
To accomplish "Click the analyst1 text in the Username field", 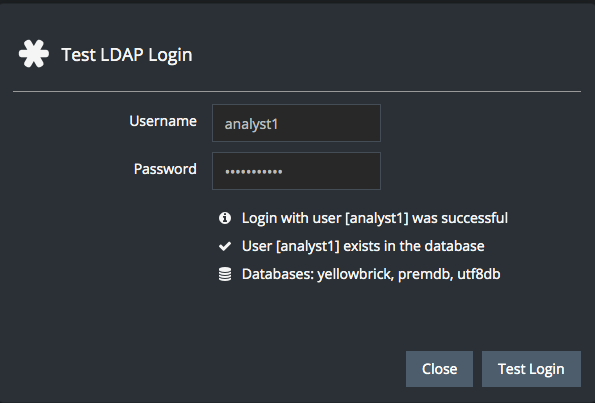I will tap(251, 124).
